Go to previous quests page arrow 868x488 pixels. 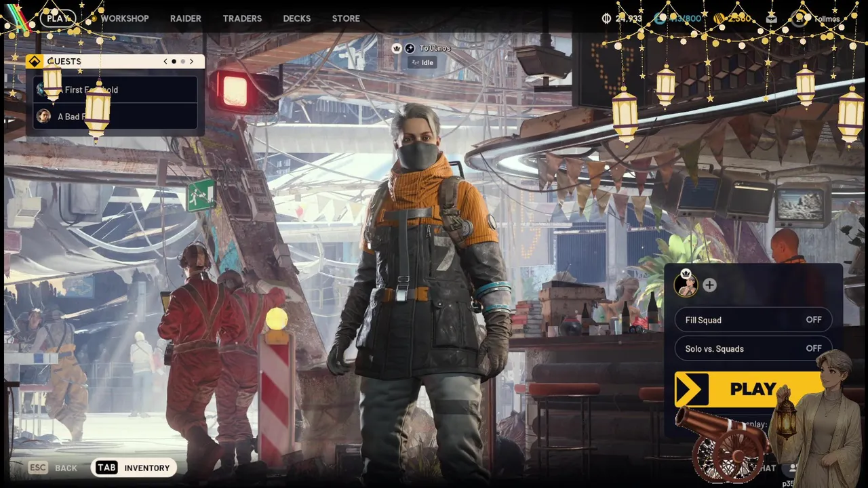[x=165, y=62]
